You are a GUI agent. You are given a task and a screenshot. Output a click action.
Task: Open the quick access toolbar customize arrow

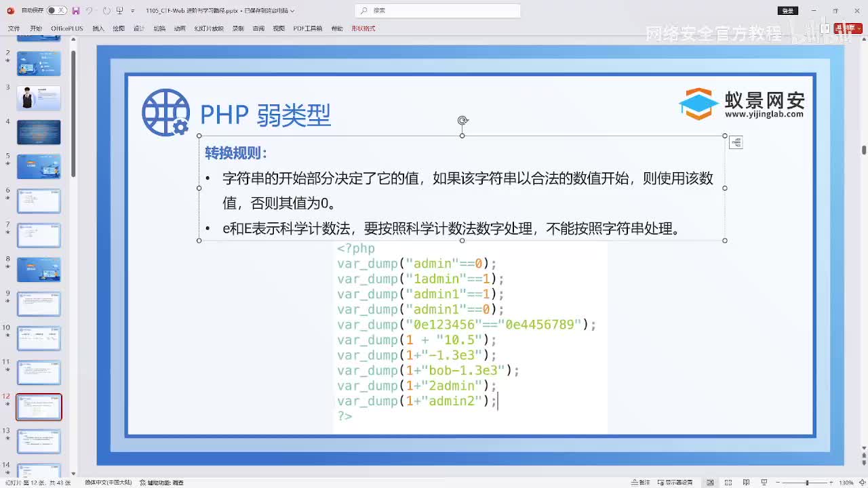[132, 11]
